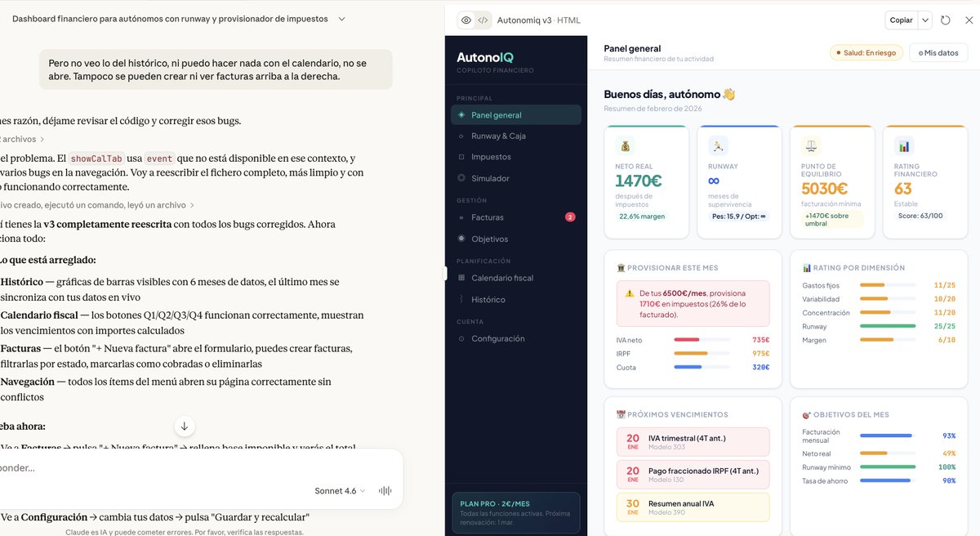
Task: Click the runner icon on Runway card
Action: [x=718, y=146]
